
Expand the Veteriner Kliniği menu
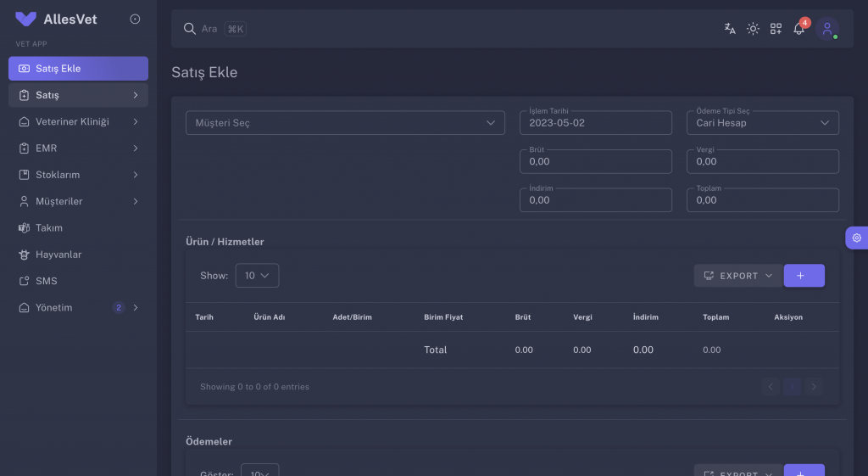click(x=78, y=121)
